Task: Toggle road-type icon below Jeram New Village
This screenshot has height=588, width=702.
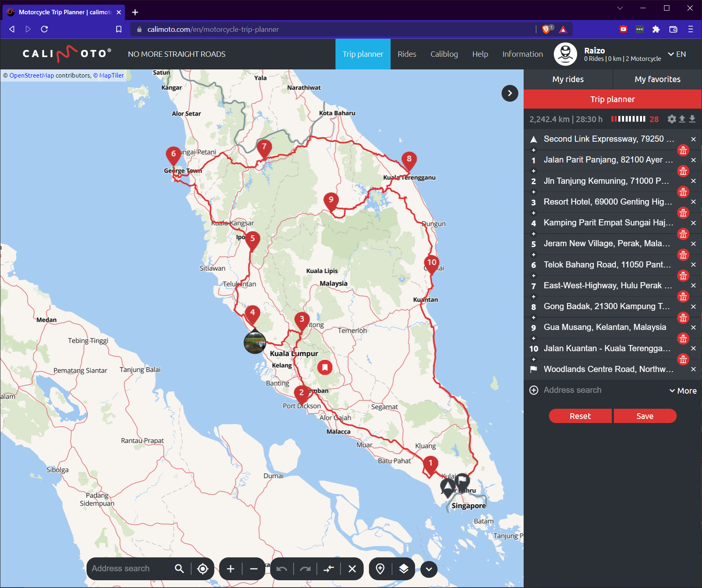Action: pyautogui.click(x=683, y=254)
